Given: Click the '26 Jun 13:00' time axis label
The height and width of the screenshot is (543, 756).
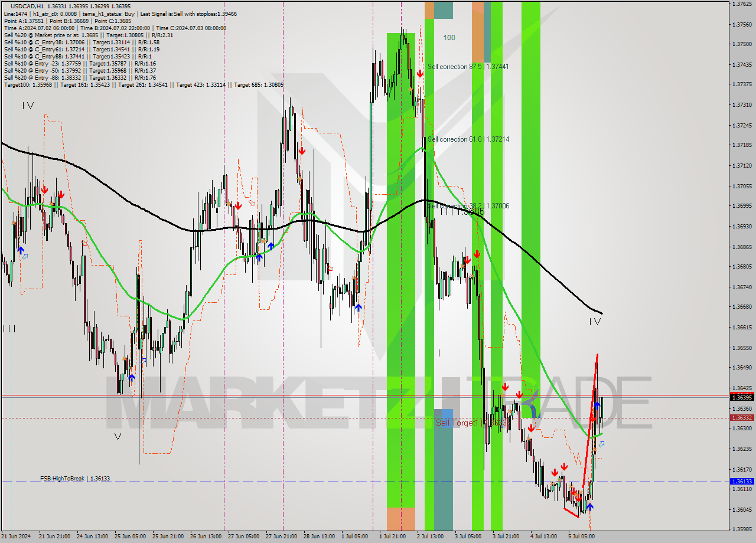Looking at the screenshot, I should (x=206, y=537).
